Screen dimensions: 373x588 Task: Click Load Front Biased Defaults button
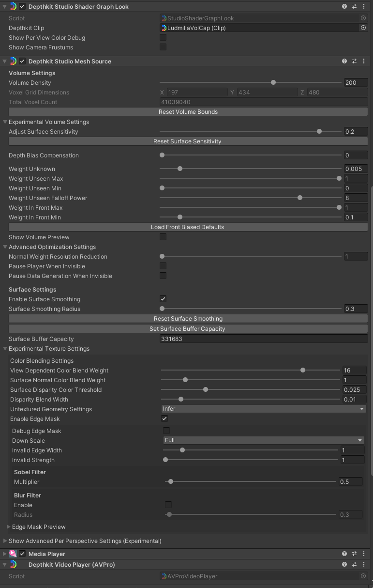(x=188, y=227)
